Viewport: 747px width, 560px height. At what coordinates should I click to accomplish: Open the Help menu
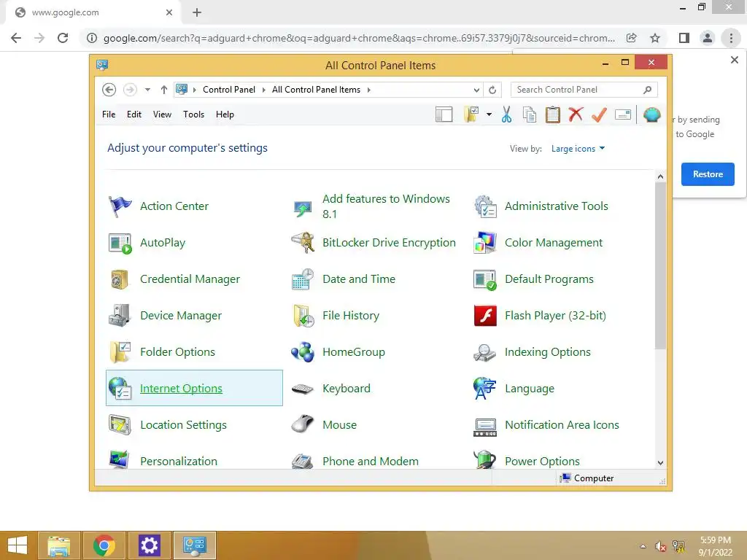pyautogui.click(x=225, y=114)
